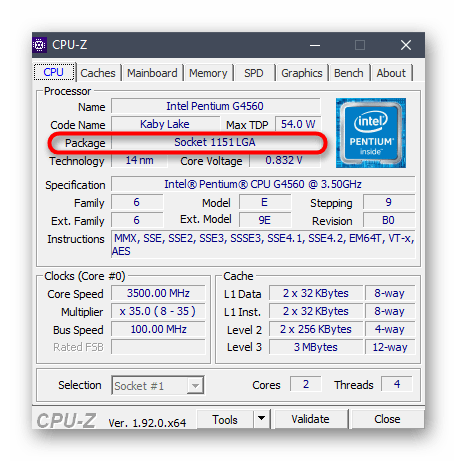
Task: Go to the Graphics tab
Action: point(302,73)
